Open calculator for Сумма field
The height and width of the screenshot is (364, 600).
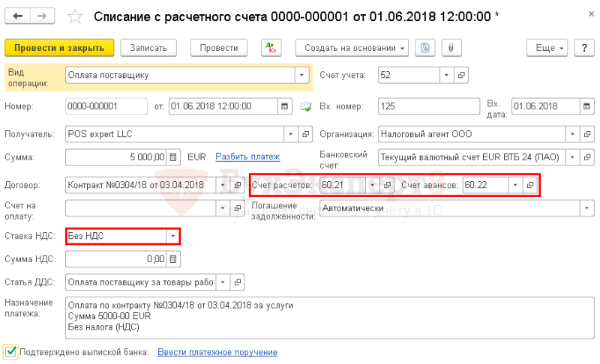[173, 157]
